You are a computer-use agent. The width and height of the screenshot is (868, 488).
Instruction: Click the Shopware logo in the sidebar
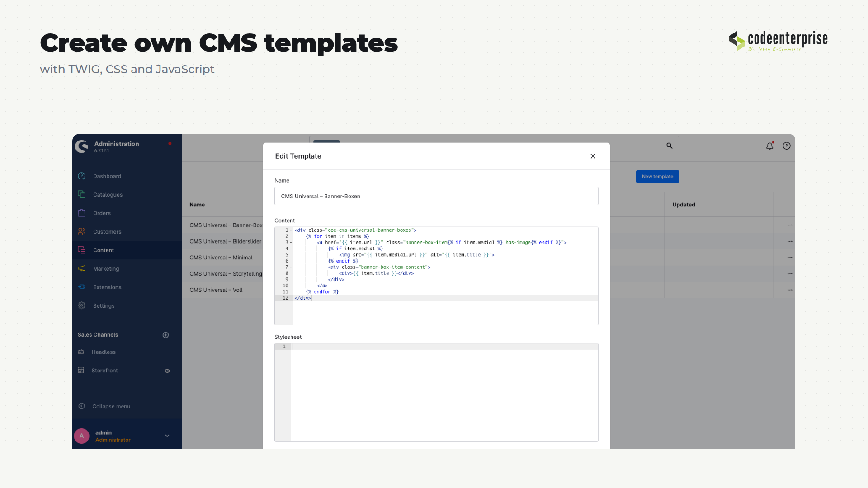coord(82,146)
